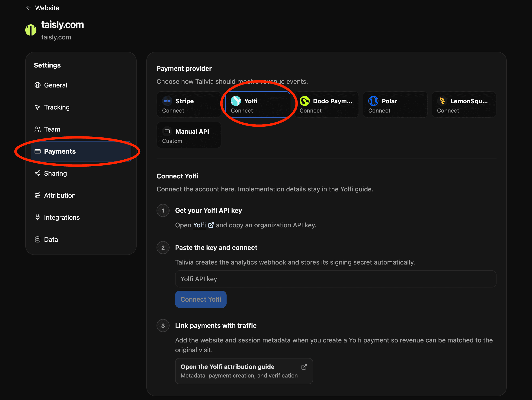
Task: Click the taisly.com subtitle under heading
Action: click(x=56, y=37)
